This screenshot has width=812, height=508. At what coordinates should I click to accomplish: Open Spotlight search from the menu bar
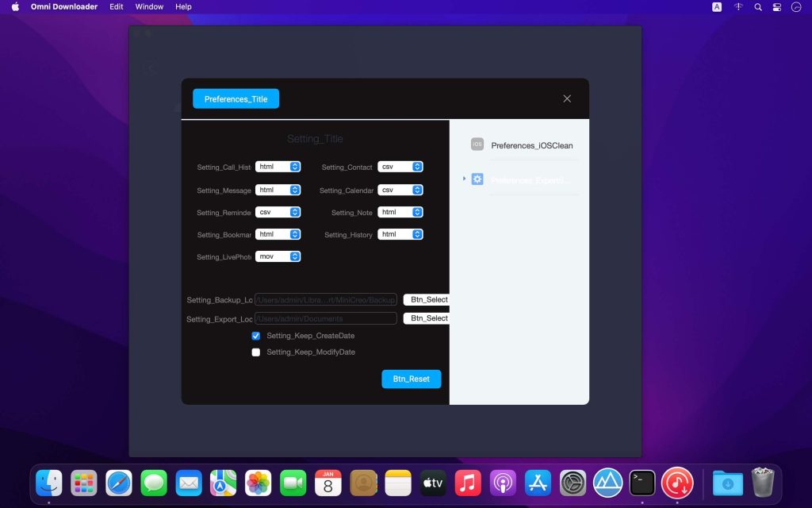click(757, 6)
